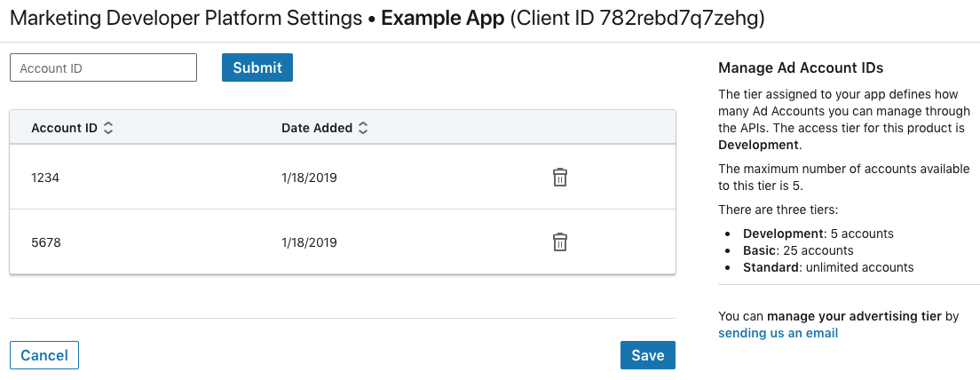
Task: Sort by Account ID using arrow icon
Action: click(x=108, y=128)
